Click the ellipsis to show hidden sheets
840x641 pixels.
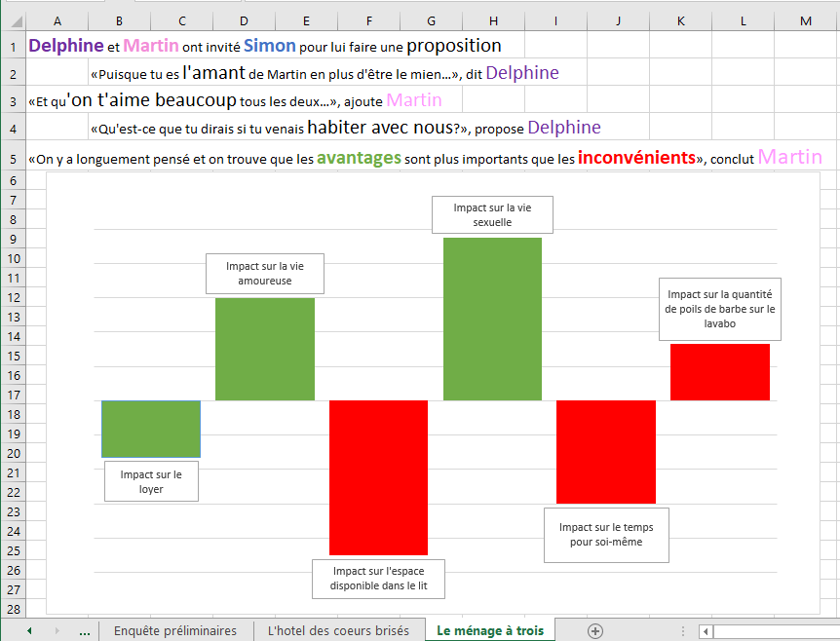84,631
